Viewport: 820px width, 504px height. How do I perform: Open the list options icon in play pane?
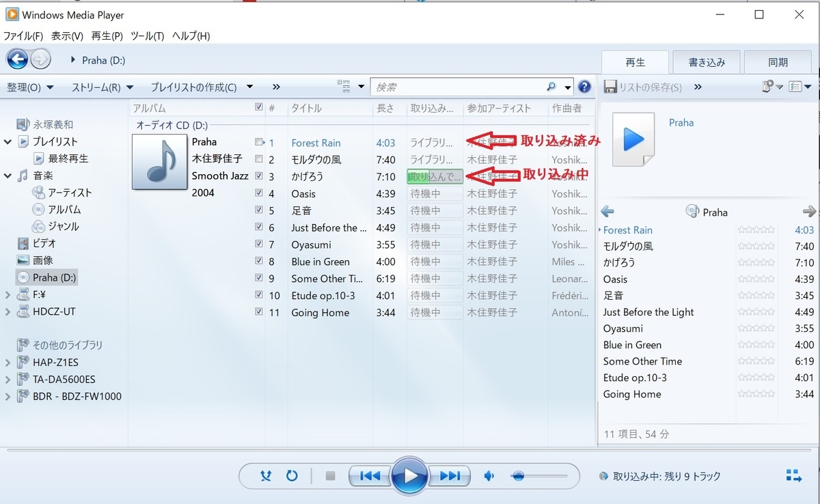(x=799, y=87)
